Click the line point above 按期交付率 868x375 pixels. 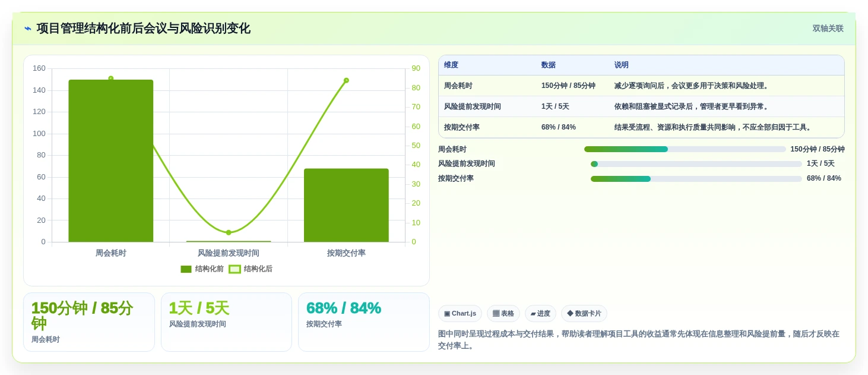(x=346, y=80)
